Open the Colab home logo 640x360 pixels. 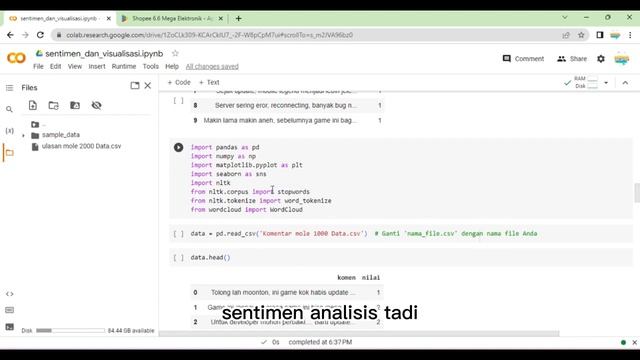tap(16, 58)
